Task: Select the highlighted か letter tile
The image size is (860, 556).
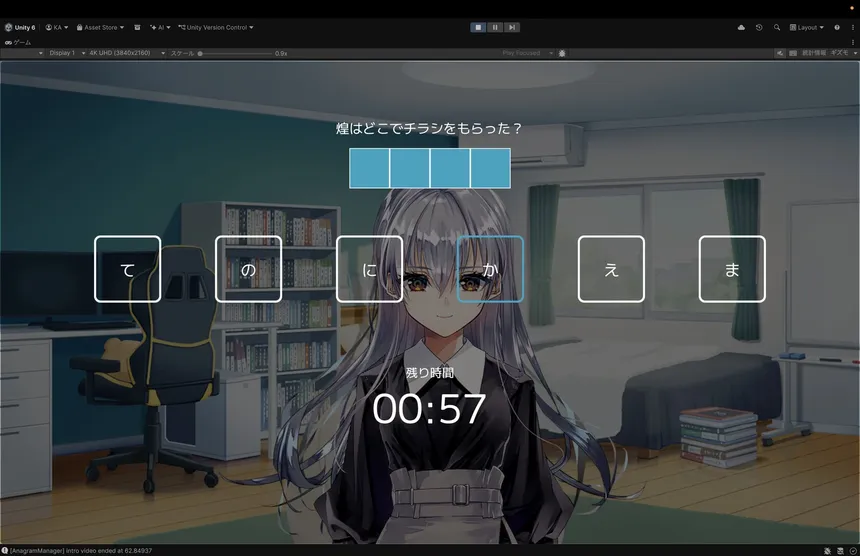Action: click(490, 269)
